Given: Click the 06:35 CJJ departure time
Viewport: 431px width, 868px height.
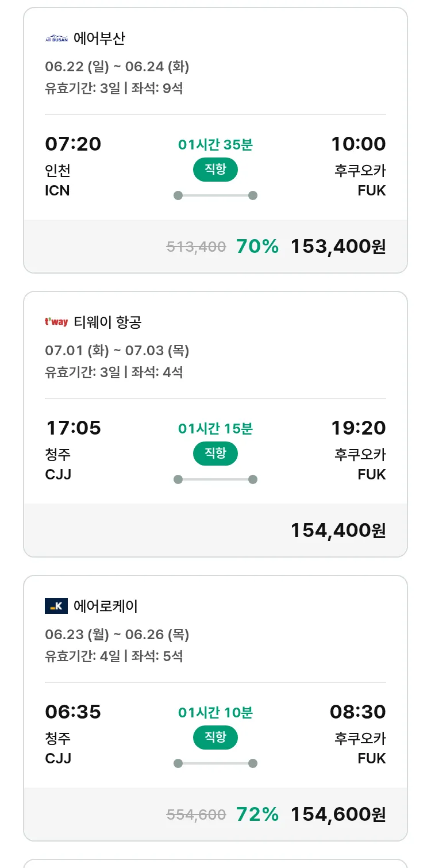Looking at the screenshot, I should [73, 712].
